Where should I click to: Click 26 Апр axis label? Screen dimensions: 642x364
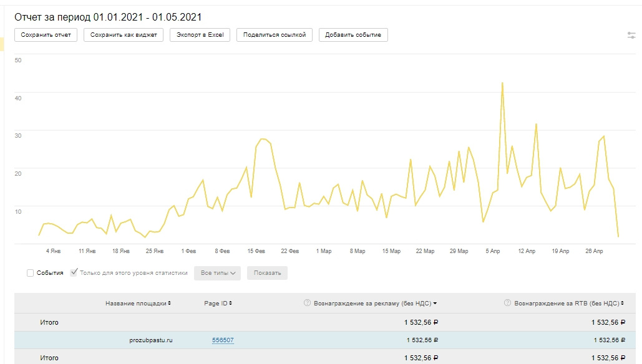point(594,251)
